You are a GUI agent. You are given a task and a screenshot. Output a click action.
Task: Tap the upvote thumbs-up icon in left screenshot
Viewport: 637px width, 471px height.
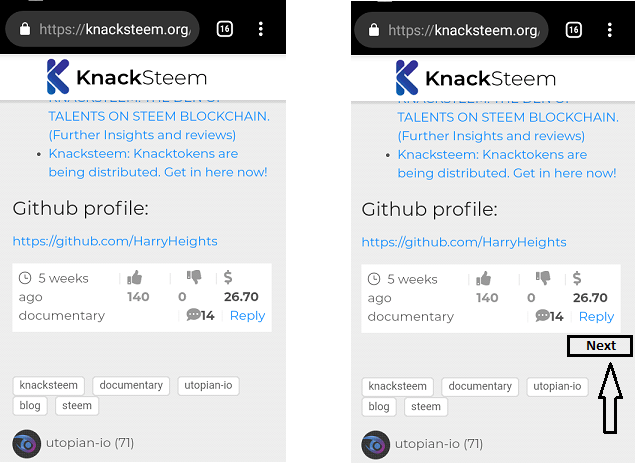(x=134, y=278)
